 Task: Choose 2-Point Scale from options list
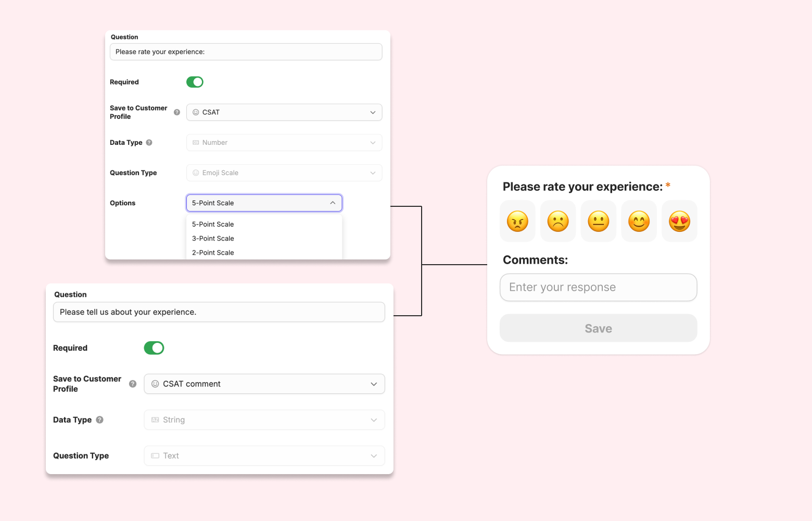click(x=213, y=253)
